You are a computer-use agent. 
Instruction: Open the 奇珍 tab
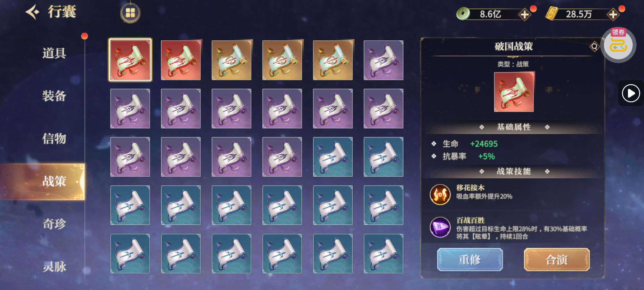click(x=54, y=224)
